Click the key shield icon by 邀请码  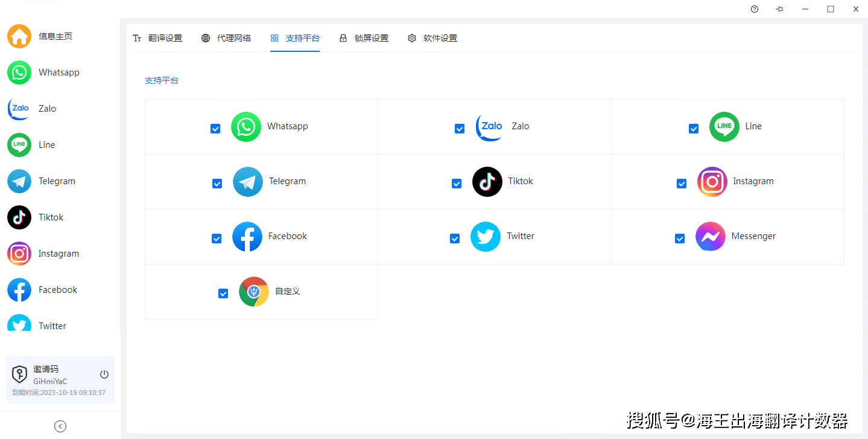click(20, 374)
